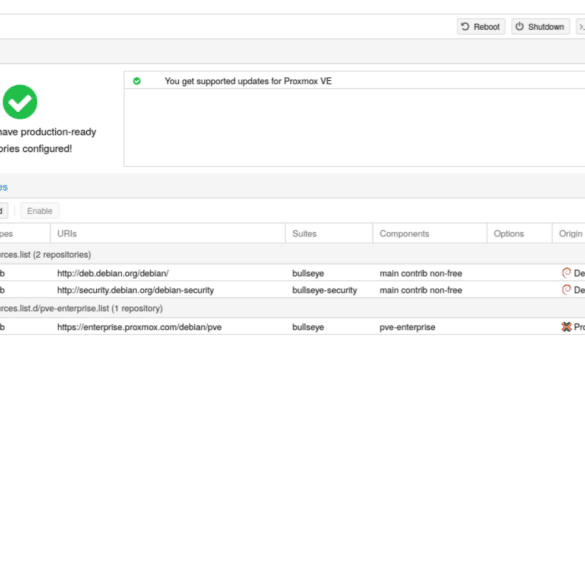Click the bullseye-security suite cell
The width and height of the screenshot is (585, 585).
click(x=325, y=290)
